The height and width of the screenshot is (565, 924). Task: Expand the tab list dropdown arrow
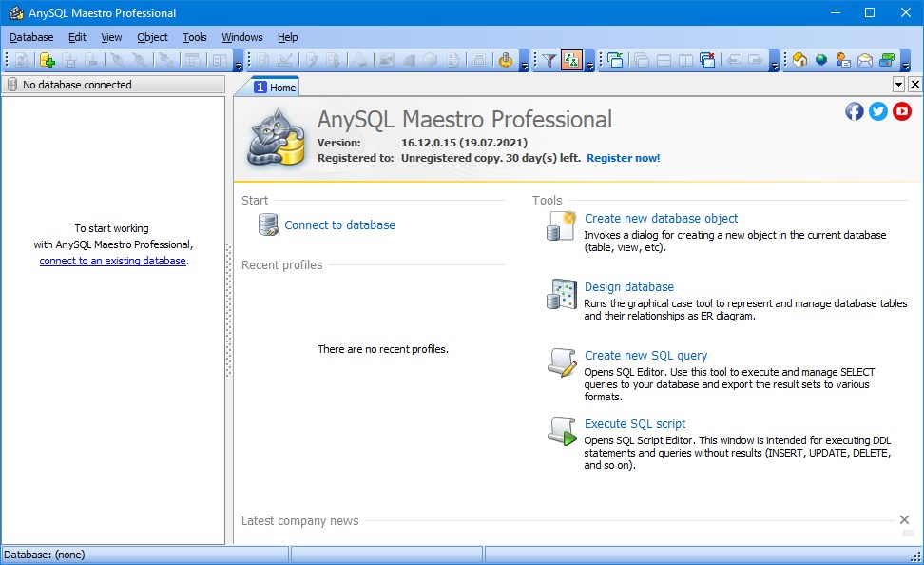[x=898, y=85]
